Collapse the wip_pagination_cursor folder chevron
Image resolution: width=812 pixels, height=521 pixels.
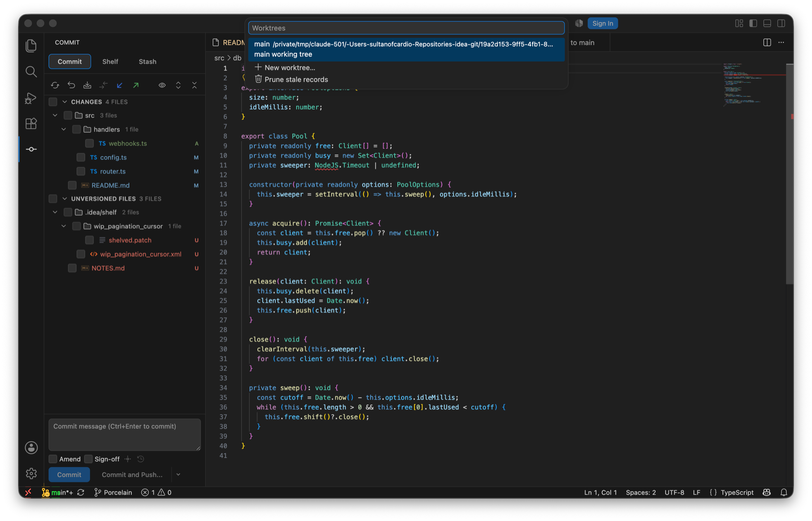[x=64, y=226]
